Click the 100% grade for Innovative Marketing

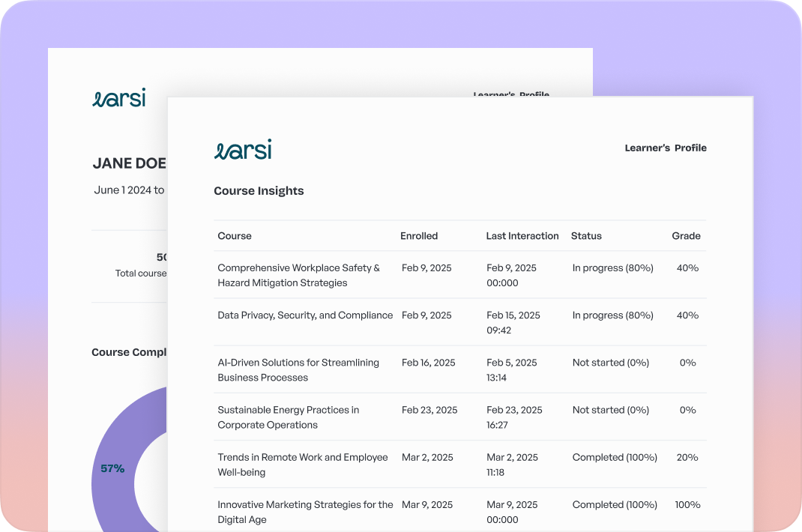click(687, 505)
